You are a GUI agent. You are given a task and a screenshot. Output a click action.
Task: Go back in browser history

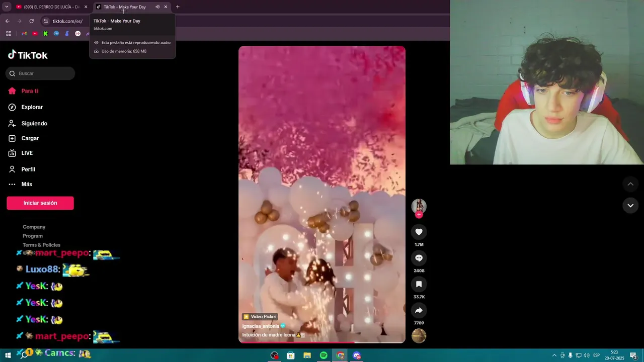7,21
